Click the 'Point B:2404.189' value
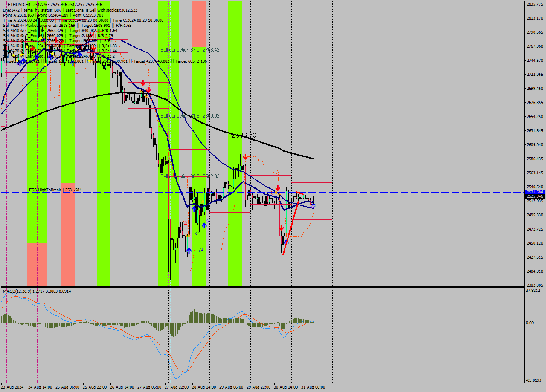546x392 pixels. coord(53,15)
